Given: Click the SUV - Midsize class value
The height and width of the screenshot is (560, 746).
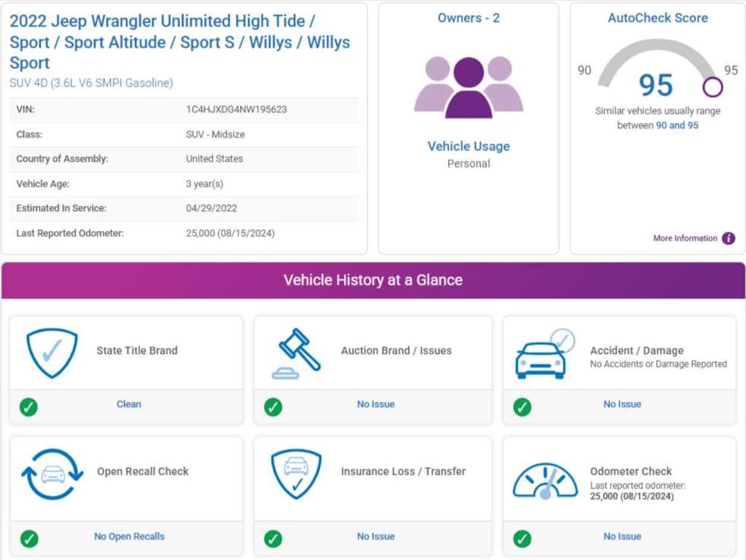Looking at the screenshot, I should [x=216, y=135].
